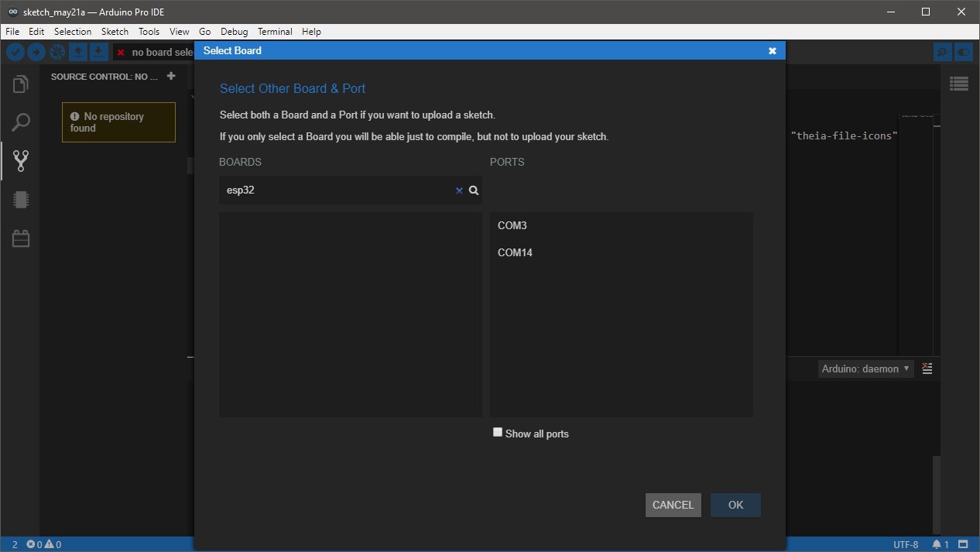This screenshot has height=552, width=980.
Task: Click the errors and warnings status icon
Action: (x=44, y=545)
